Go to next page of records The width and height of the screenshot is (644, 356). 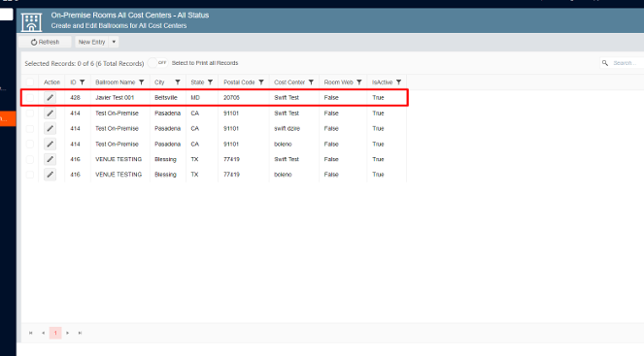coord(68,333)
